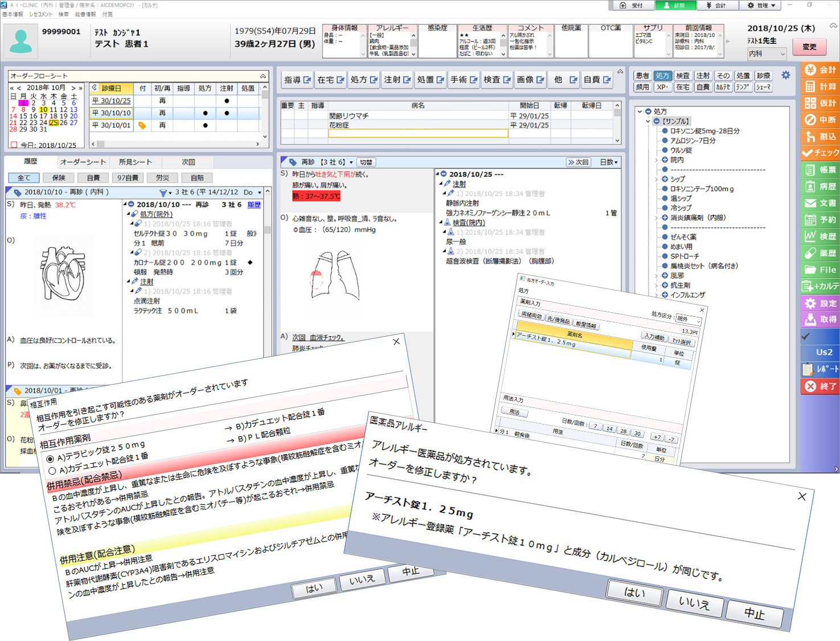Click はい in the 医薬品アレルギー dialog
This screenshot has height=641, width=840.
pyautogui.click(x=635, y=593)
